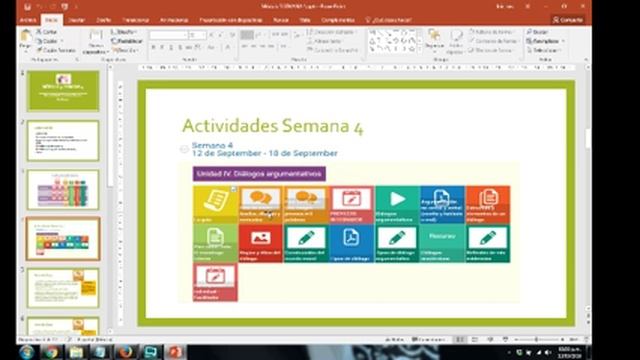Open the Transiciones ribbon tab
Viewport: 640px width, 360px height.
click(x=136, y=20)
